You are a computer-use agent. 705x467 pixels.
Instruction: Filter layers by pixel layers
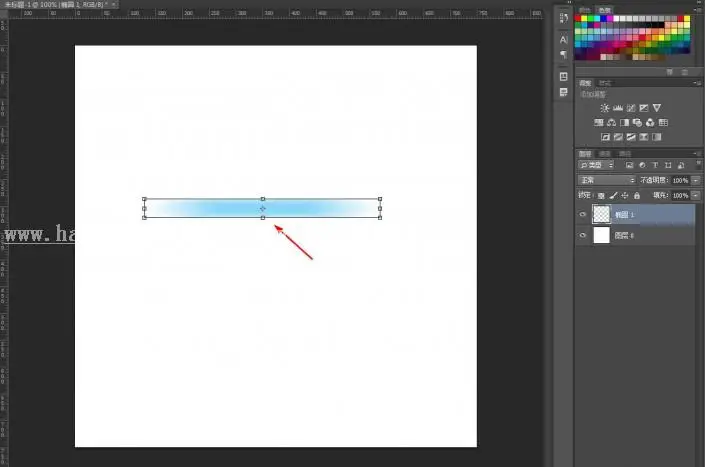pyautogui.click(x=629, y=165)
